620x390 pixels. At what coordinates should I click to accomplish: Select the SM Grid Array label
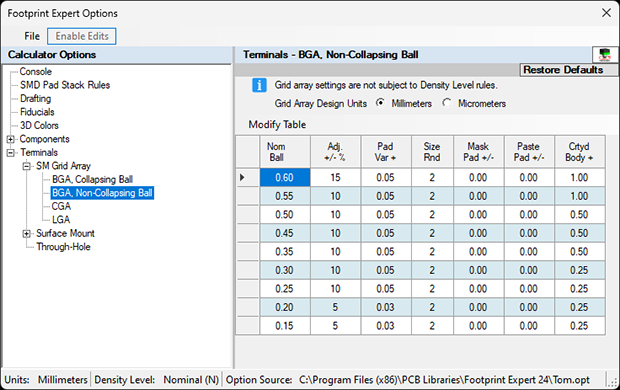(x=63, y=166)
